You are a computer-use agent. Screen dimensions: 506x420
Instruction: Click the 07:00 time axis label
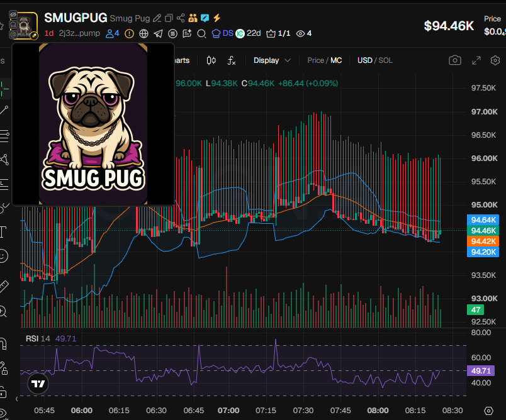tap(228, 411)
